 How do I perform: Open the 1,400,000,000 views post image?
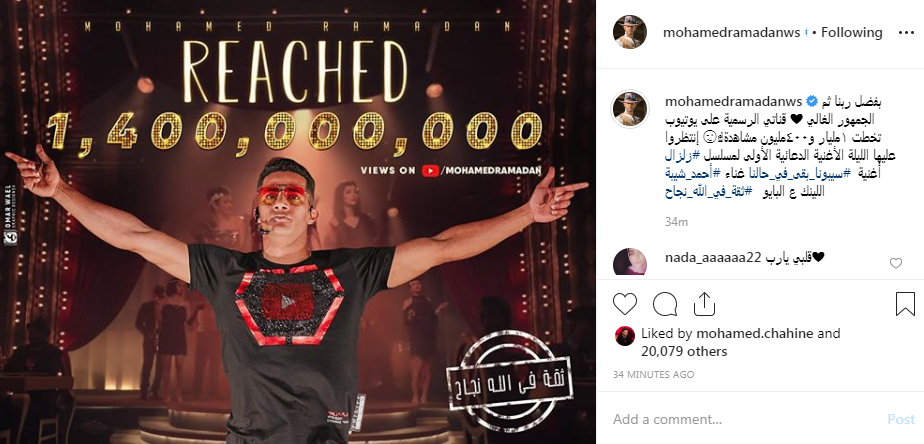tap(298, 222)
